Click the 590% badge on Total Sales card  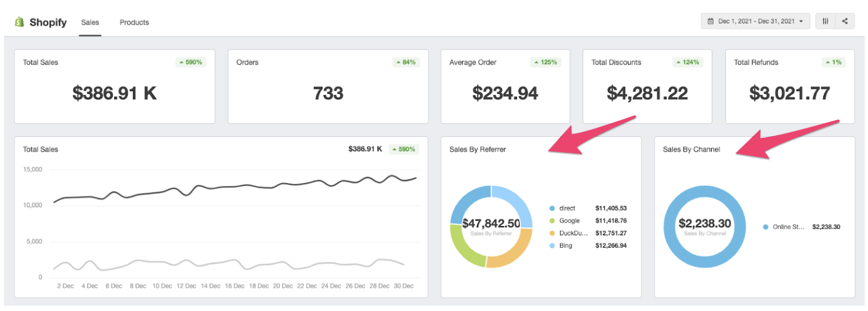tap(191, 62)
